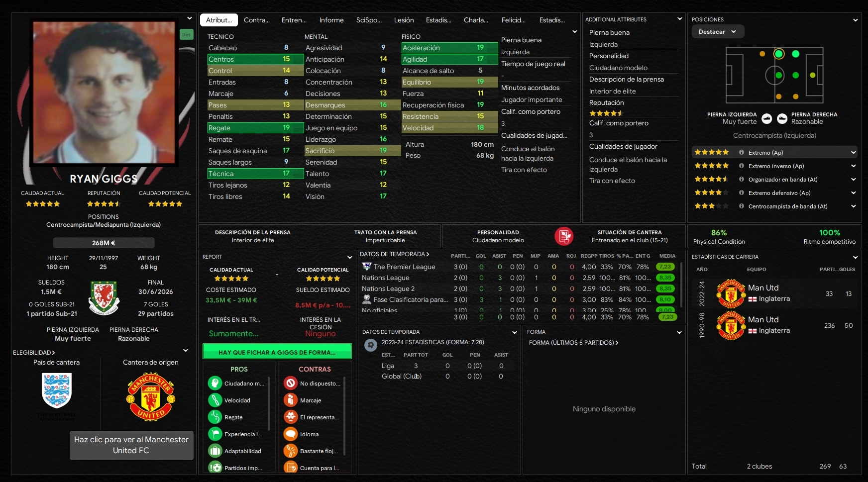Switch to the Contra... tab
The width and height of the screenshot is (868, 482).
pos(257,20)
